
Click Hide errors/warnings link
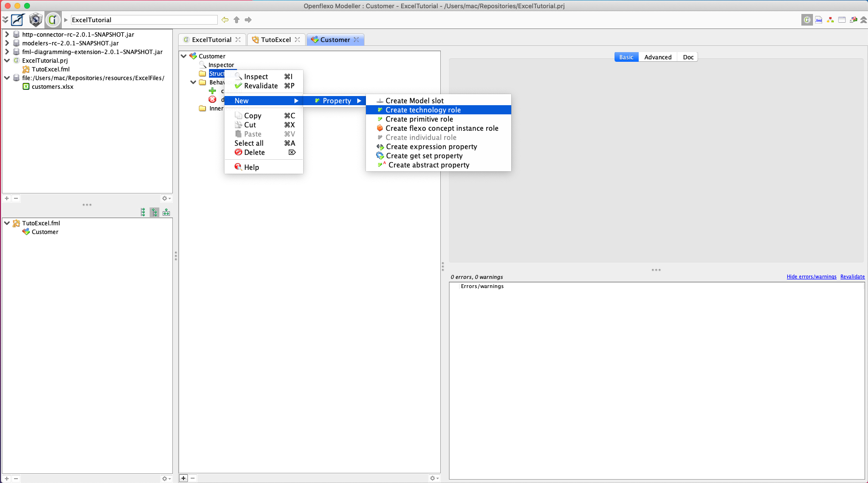(x=812, y=276)
